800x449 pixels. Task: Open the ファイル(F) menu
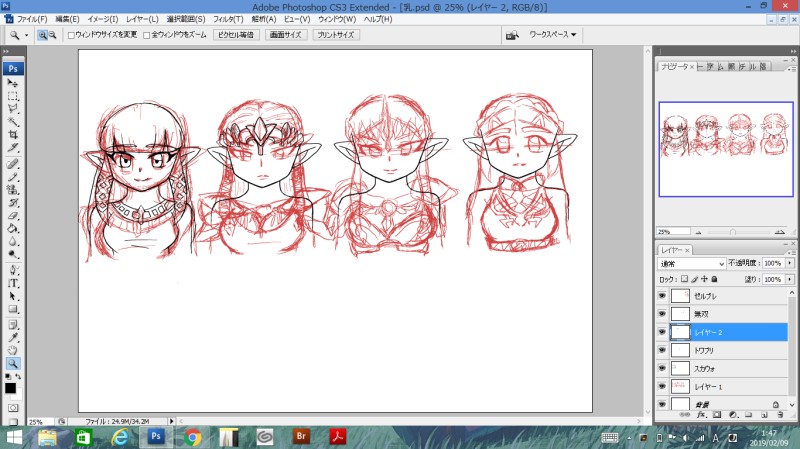coord(32,19)
